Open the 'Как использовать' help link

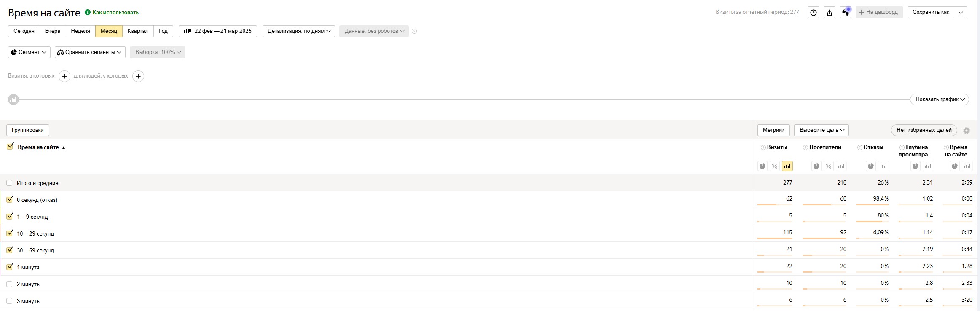click(x=115, y=13)
